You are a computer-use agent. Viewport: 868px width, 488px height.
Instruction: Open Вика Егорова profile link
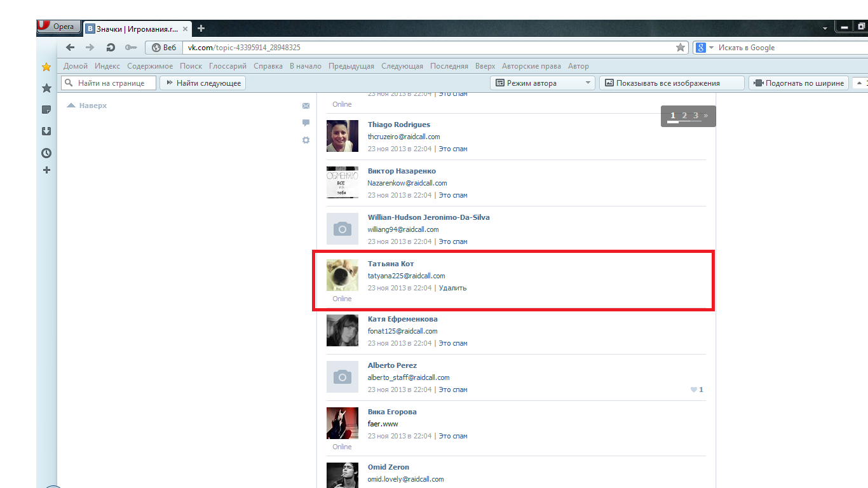point(392,412)
